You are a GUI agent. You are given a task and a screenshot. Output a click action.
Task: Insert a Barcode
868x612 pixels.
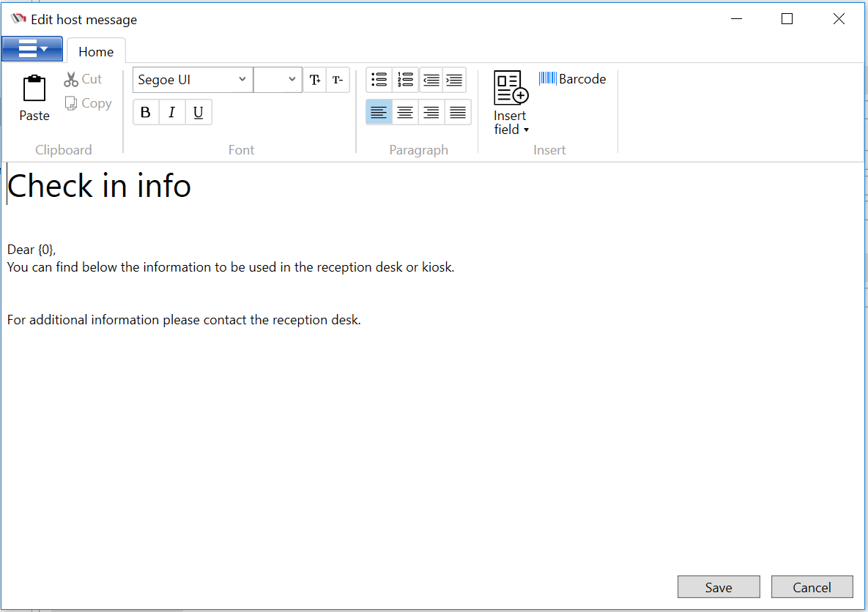pyautogui.click(x=572, y=79)
